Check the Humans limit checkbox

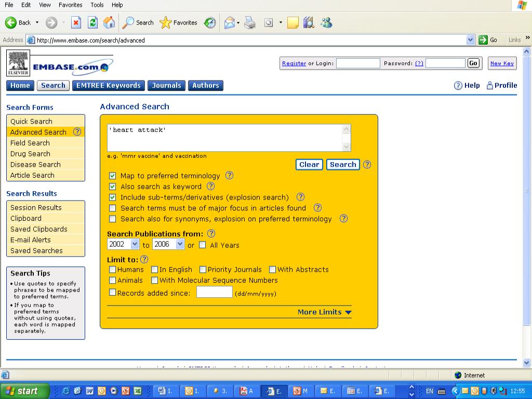pyautogui.click(x=113, y=270)
